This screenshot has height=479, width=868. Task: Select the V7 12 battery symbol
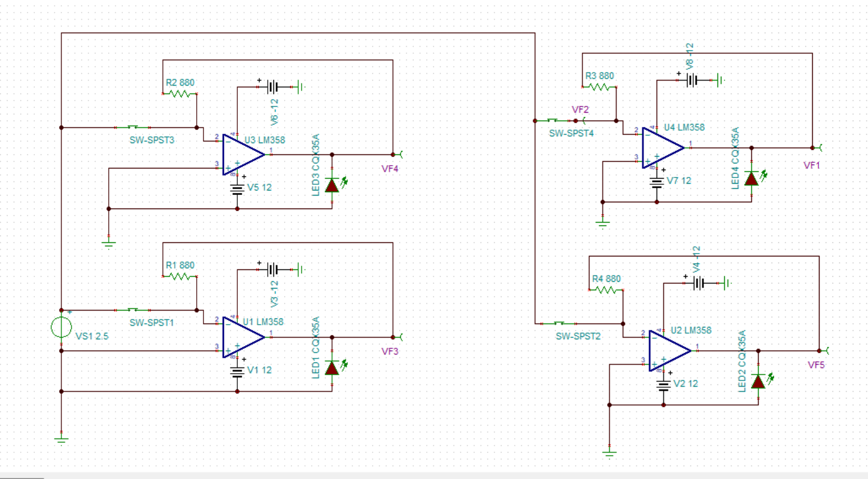click(657, 181)
